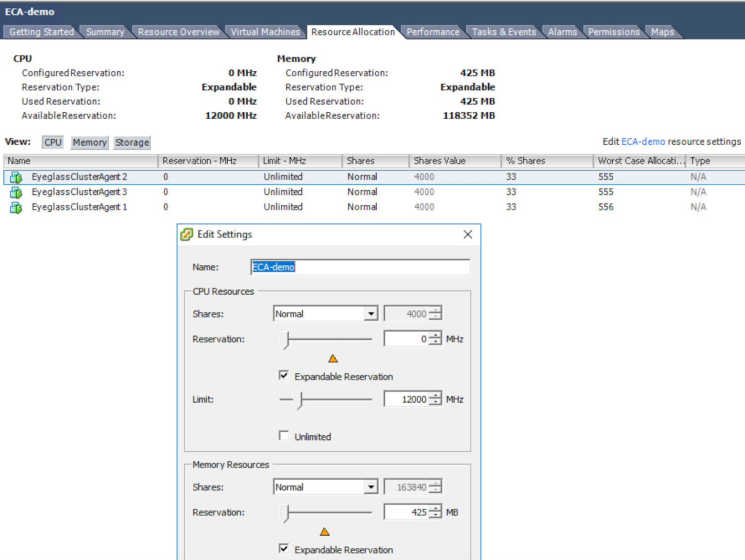Select the EyeglassClusterAgent 1 row name
The width and height of the screenshot is (745, 560).
(x=79, y=207)
